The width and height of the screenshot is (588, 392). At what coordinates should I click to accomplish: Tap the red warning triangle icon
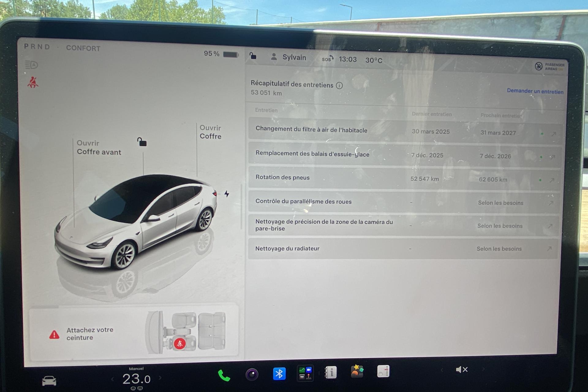tap(55, 334)
